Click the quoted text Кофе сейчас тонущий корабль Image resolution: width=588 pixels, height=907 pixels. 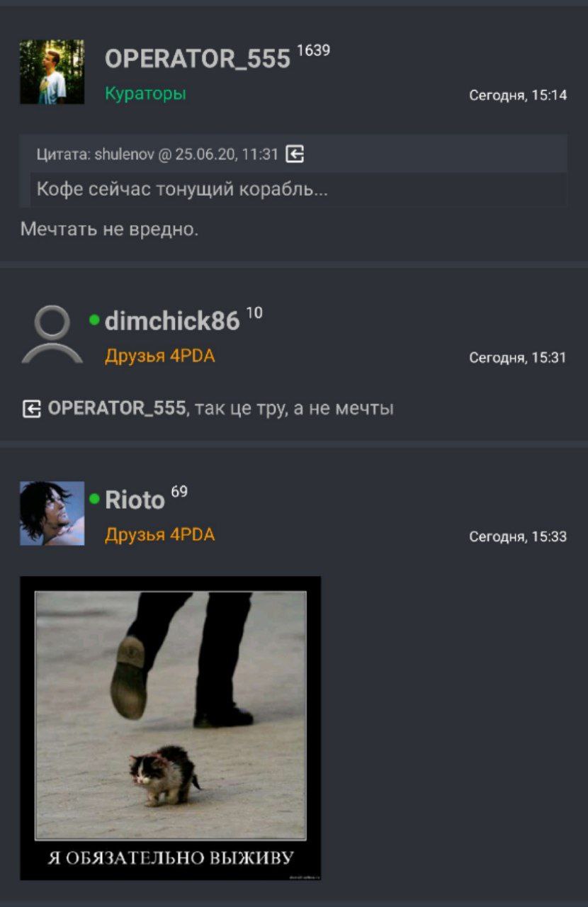click(x=182, y=189)
